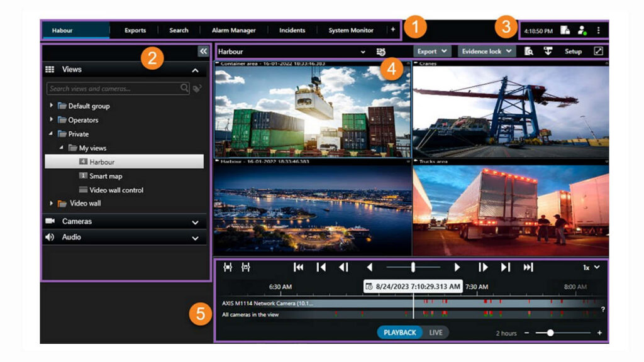The height and width of the screenshot is (362, 644).
Task: Click the fullscreen toggle icon in toolbar
Action: click(598, 52)
